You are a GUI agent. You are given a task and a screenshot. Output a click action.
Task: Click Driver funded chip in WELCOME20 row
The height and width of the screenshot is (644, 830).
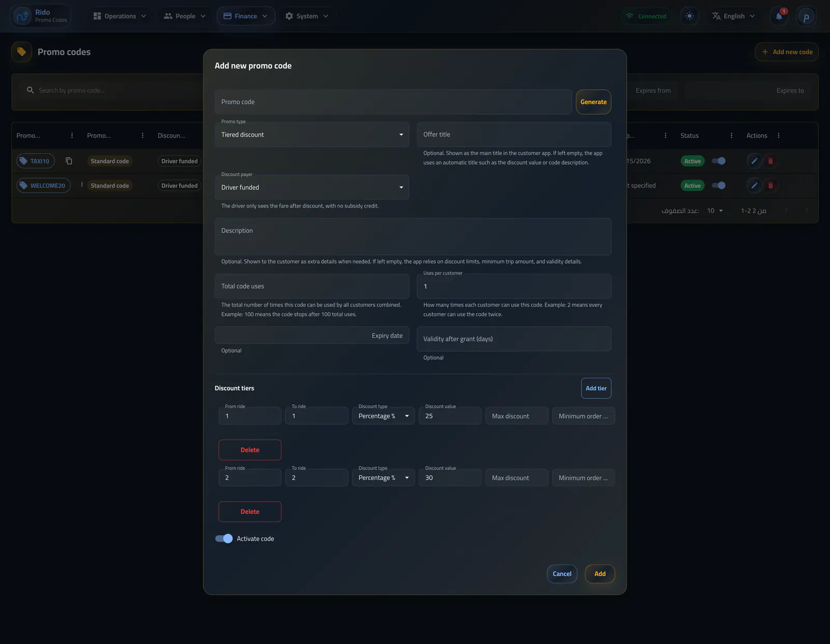tap(179, 185)
